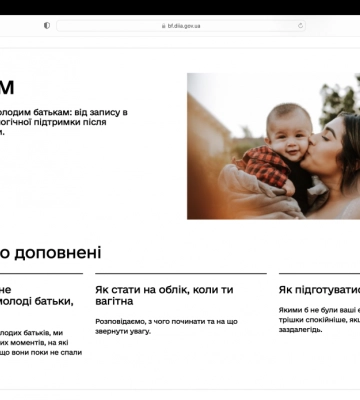Image resolution: width=360 pixels, height=400 pixels.
Task: Click the line 'звернути увагу.'
Action: tap(123, 331)
